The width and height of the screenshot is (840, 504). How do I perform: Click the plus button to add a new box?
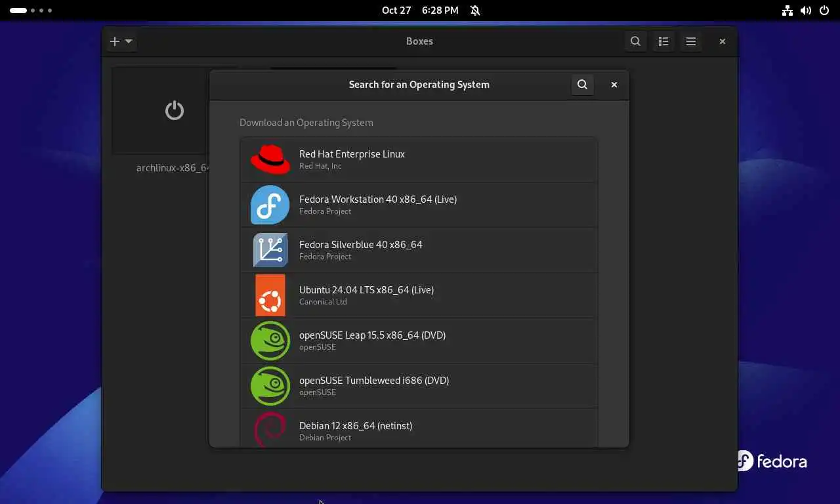tap(115, 41)
